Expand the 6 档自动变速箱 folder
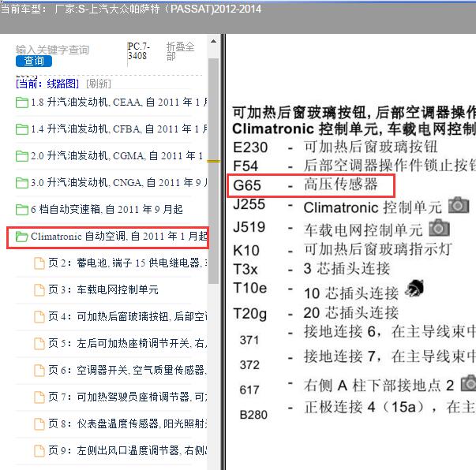 (x=99, y=209)
